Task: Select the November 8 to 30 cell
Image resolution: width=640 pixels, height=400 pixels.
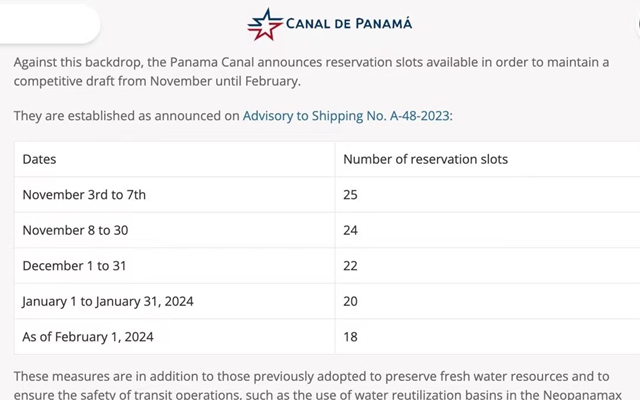Action: (x=75, y=230)
